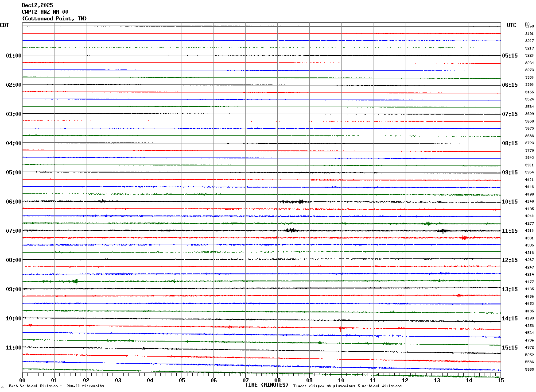
Task: Click minute tick label 12 on axis
Action: 405,380
